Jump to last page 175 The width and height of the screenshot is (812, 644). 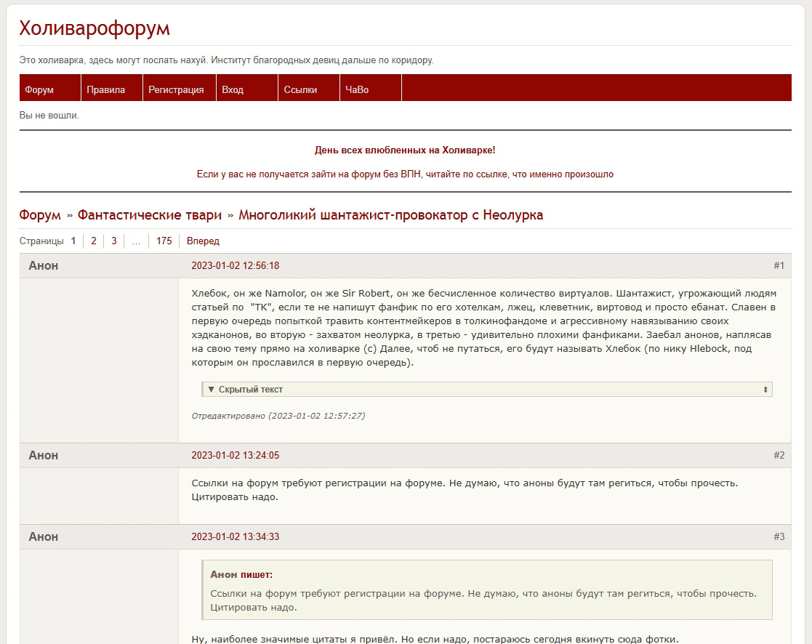tap(164, 241)
